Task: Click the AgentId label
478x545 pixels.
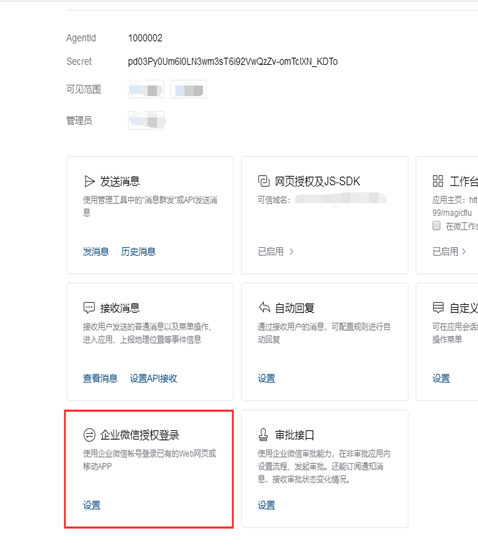Action: click(81, 38)
